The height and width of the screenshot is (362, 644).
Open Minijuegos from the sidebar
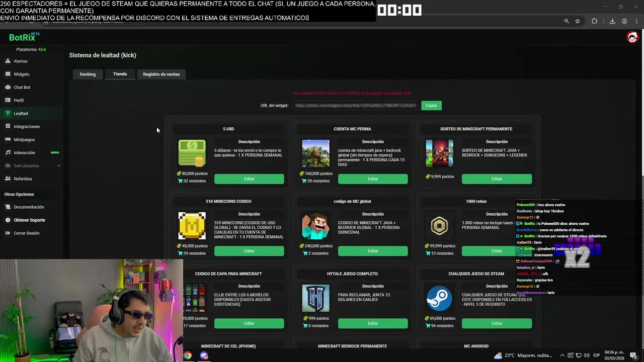click(x=24, y=139)
